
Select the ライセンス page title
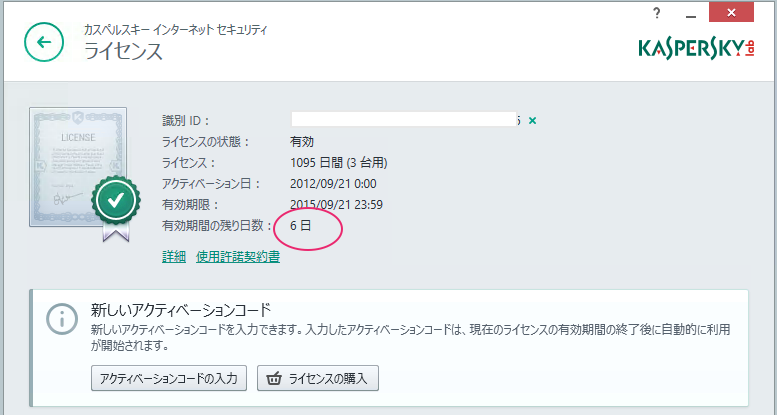coord(123,51)
